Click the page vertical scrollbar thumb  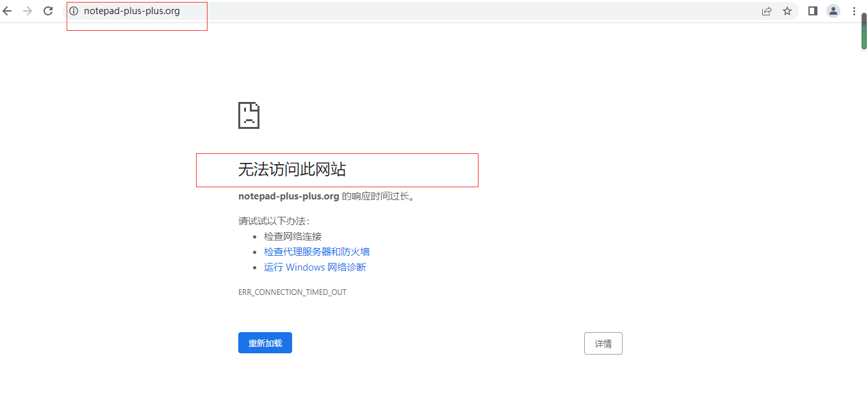point(864,32)
